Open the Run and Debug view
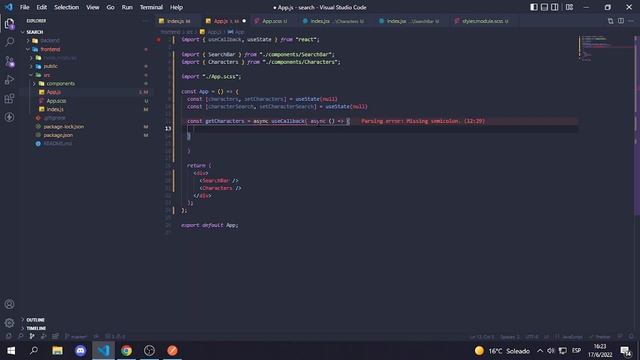This screenshot has height=360, width=640. click(x=9, y=80)
